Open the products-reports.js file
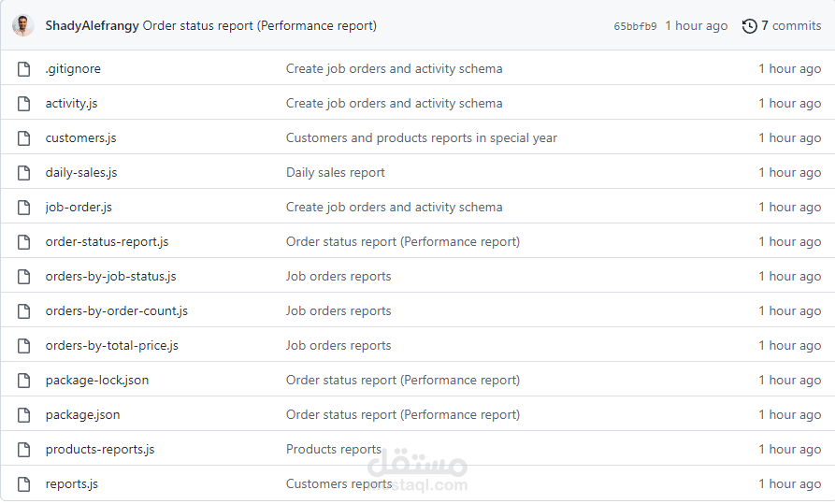This screenshot has height=504, width=835. [x=100, y=450]
